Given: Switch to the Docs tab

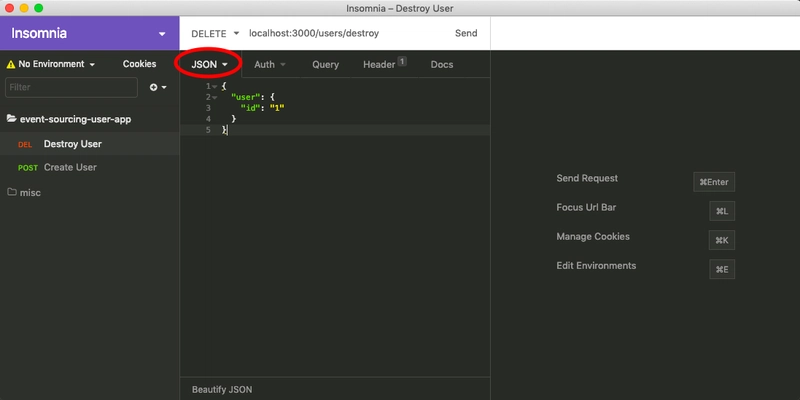Looking at the screenshot, I should tap(442, 65).
